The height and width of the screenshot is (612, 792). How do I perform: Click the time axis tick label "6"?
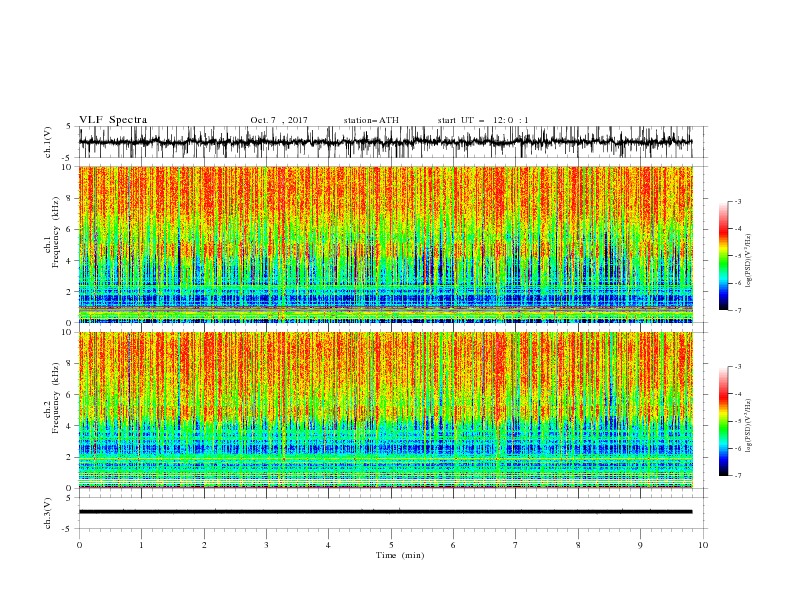coord(453,545)
